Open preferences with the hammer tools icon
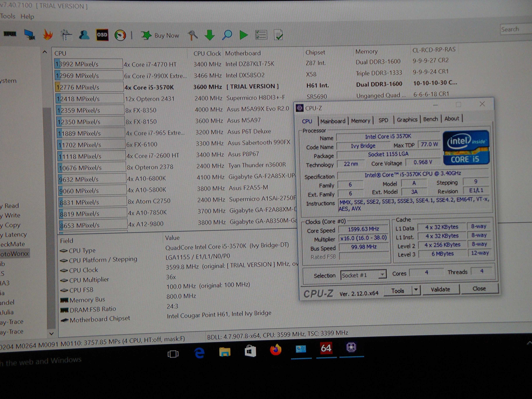This screenshot has height=399, width=532. coord(193,36)
